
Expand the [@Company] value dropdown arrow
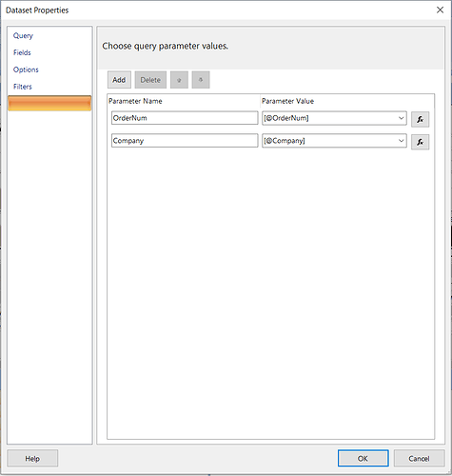(401, 141)
